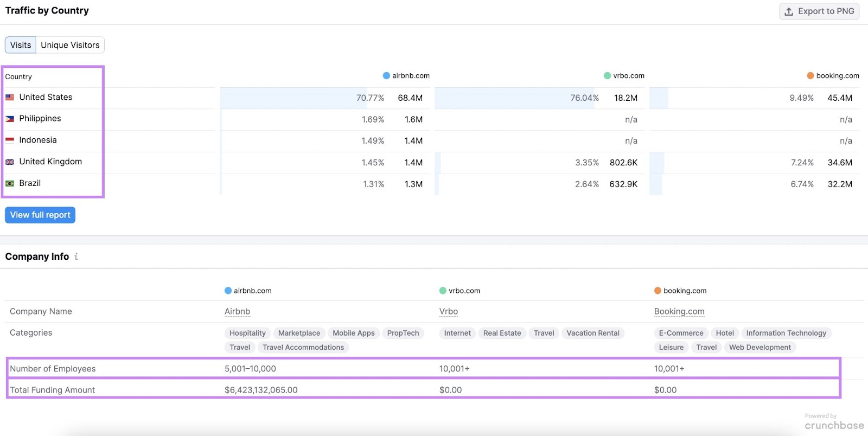Click the United States flag icon
This screenshot has height=436, width=868.
coord(10,98)
